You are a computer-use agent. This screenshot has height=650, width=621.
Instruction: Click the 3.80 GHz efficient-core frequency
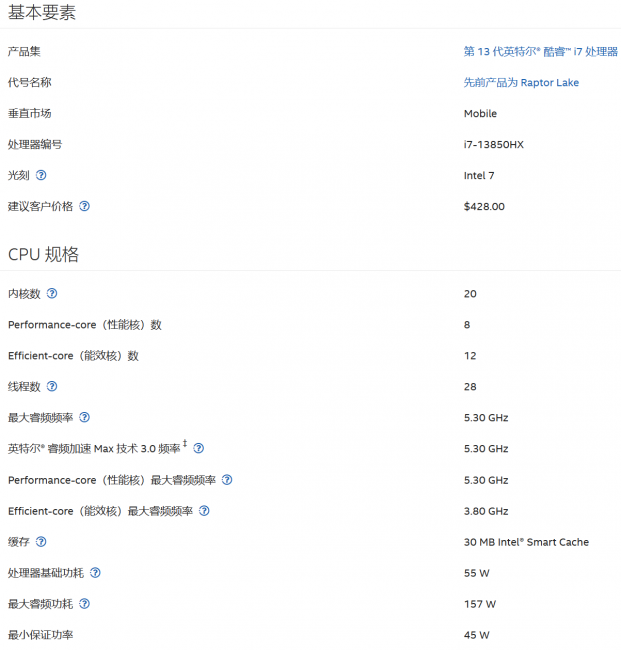pos(486,511)
